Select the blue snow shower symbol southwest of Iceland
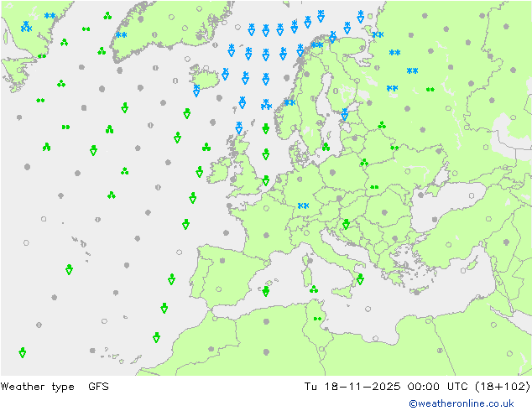The width and height of the screenshot is (532, 411). tap(196, 91)
